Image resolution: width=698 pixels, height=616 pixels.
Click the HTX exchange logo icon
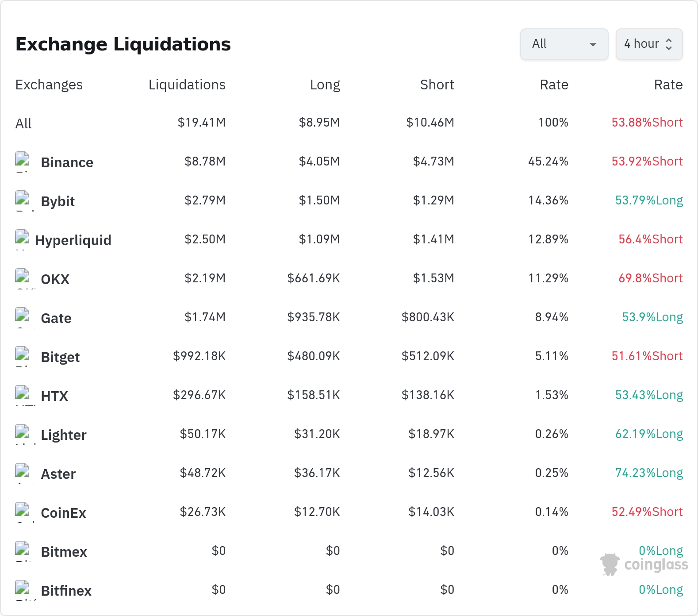coord(23,396)
